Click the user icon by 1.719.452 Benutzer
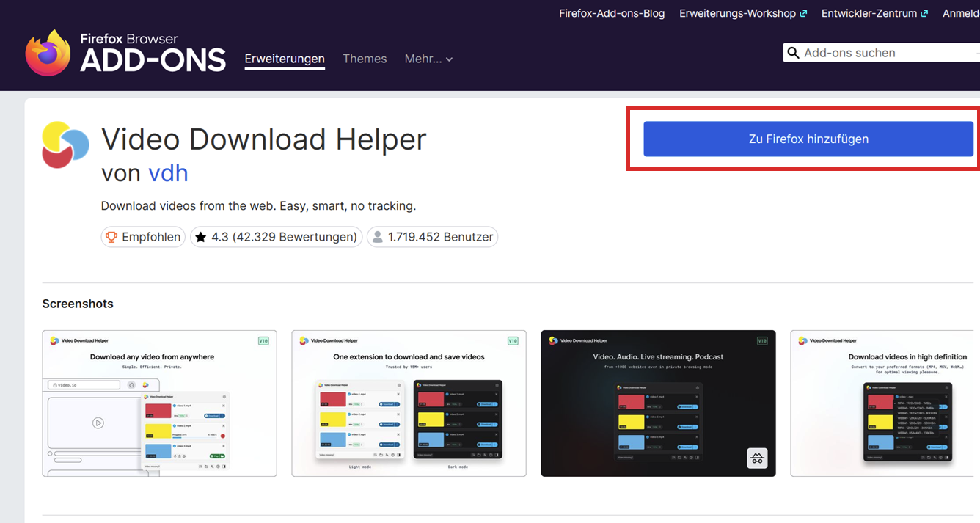980x523 pixels. tap(378, 237)
